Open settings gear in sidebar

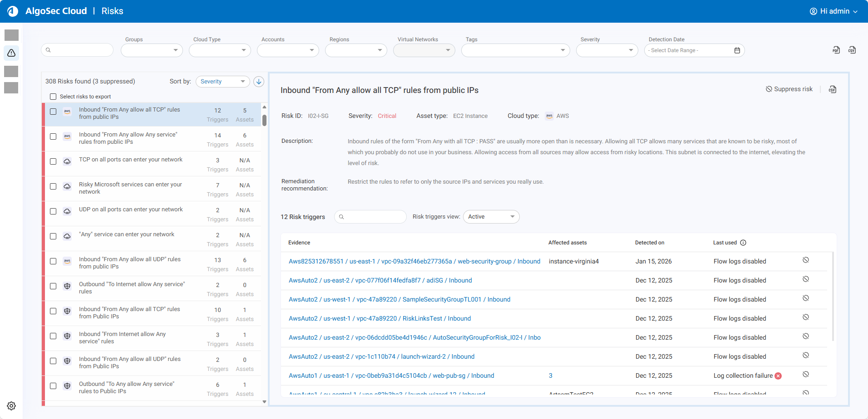[x=11, y=406]
